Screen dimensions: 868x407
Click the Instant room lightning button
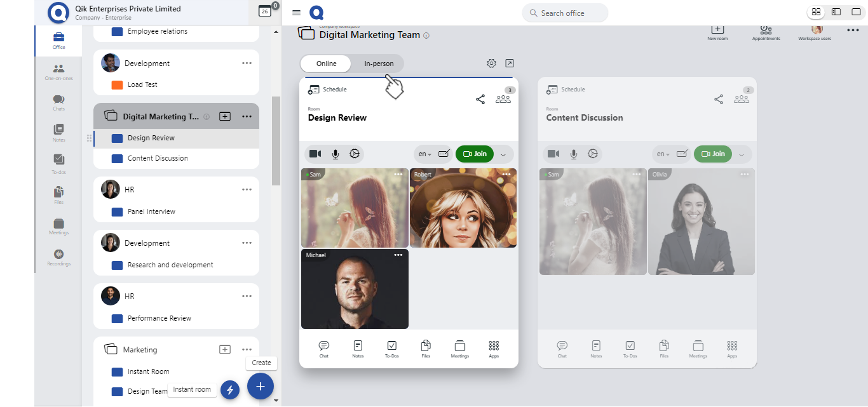coord(230,390)
